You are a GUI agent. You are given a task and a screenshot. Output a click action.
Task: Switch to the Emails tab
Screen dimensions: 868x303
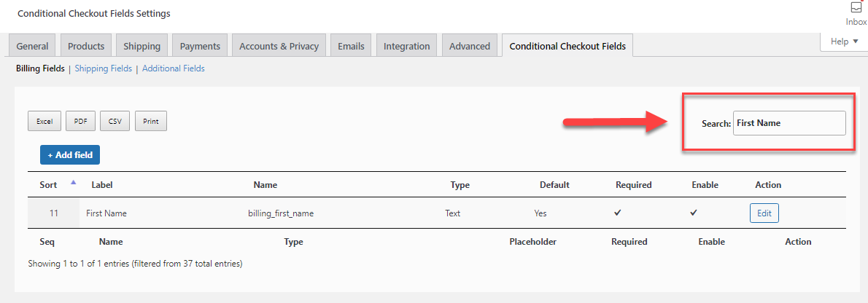[351, 46]
